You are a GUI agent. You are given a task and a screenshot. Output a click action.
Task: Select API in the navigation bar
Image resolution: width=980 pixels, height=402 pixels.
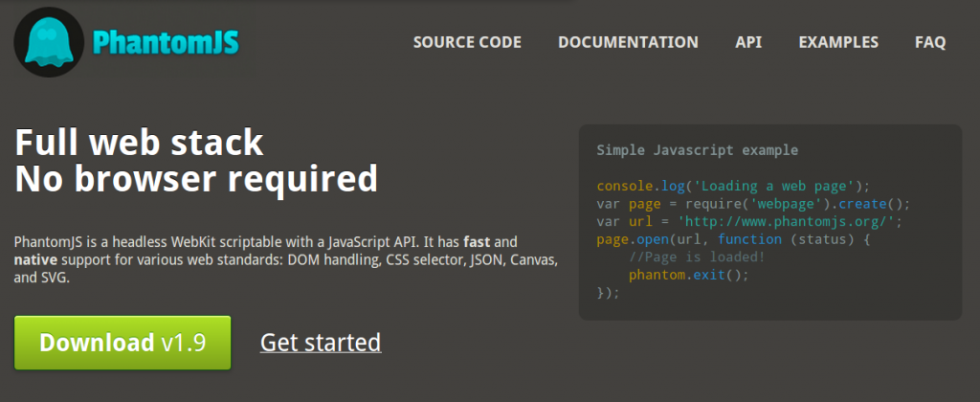click(748, 42)
